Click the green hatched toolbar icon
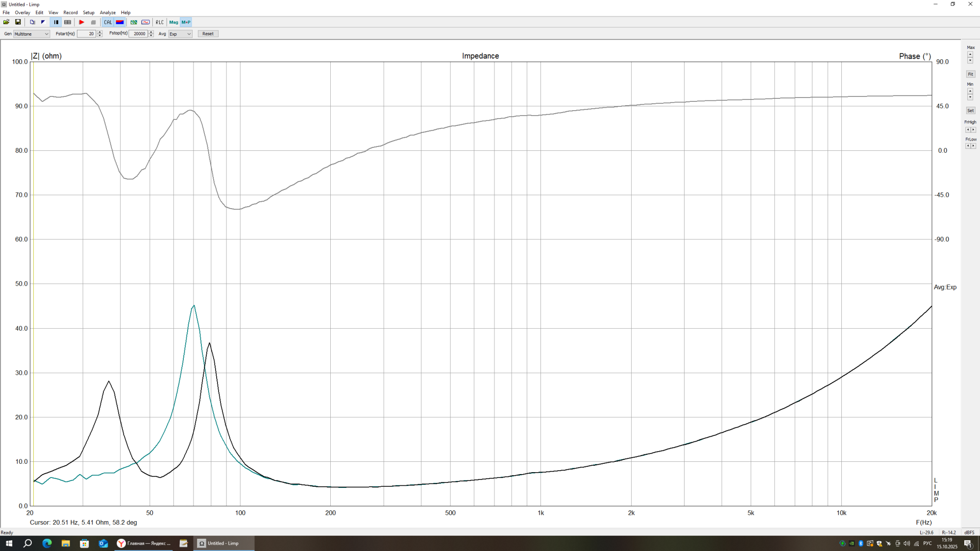 [x=133, y=22]
